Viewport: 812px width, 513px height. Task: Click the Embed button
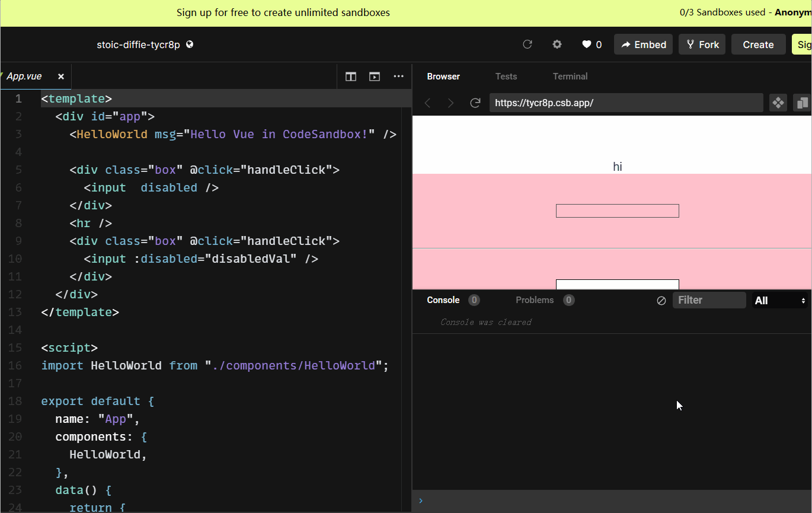643,44
